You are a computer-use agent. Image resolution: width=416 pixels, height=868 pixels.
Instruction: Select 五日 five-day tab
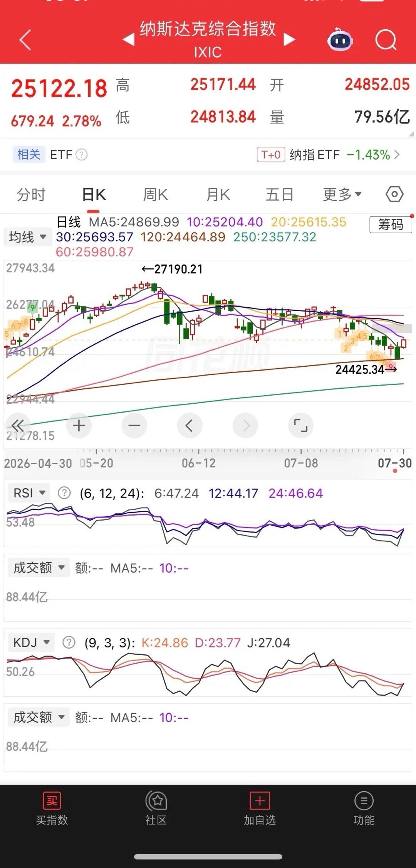pyautogui.click(x=280, y=194)
